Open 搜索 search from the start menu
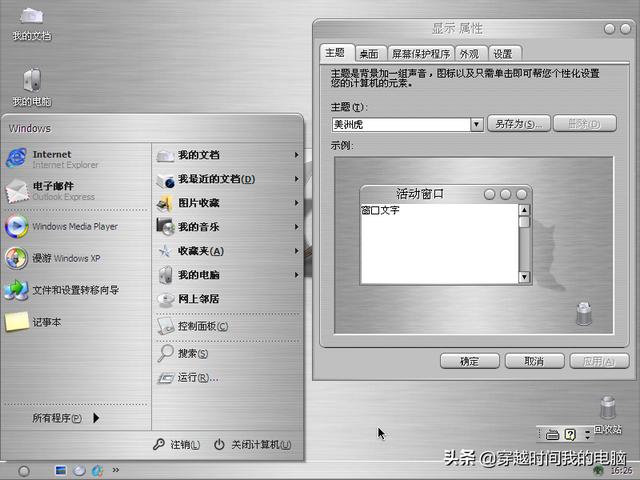The height and width of the screenshot is (480, 640). (228, 353)
